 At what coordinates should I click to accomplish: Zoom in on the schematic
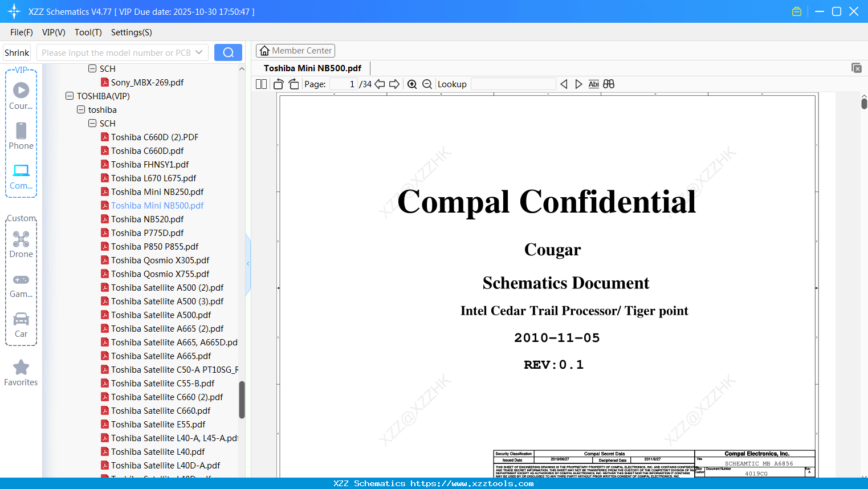click(412, 84)
